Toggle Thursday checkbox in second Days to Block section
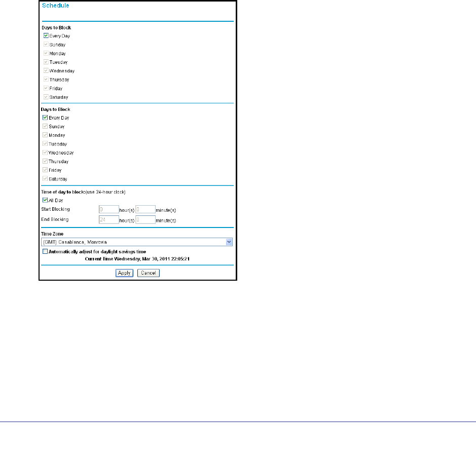Image resolution: width=476 pixels, height=457 pixels. [x=45, y=161]
